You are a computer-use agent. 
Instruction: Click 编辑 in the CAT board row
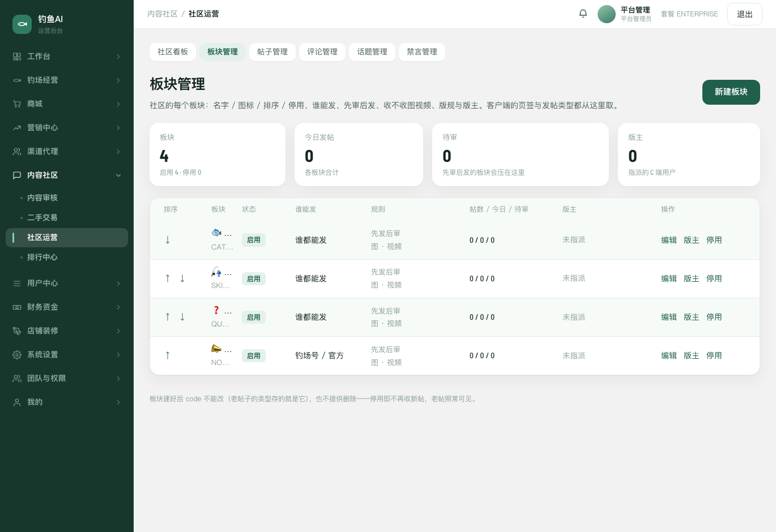coord(669,240)
